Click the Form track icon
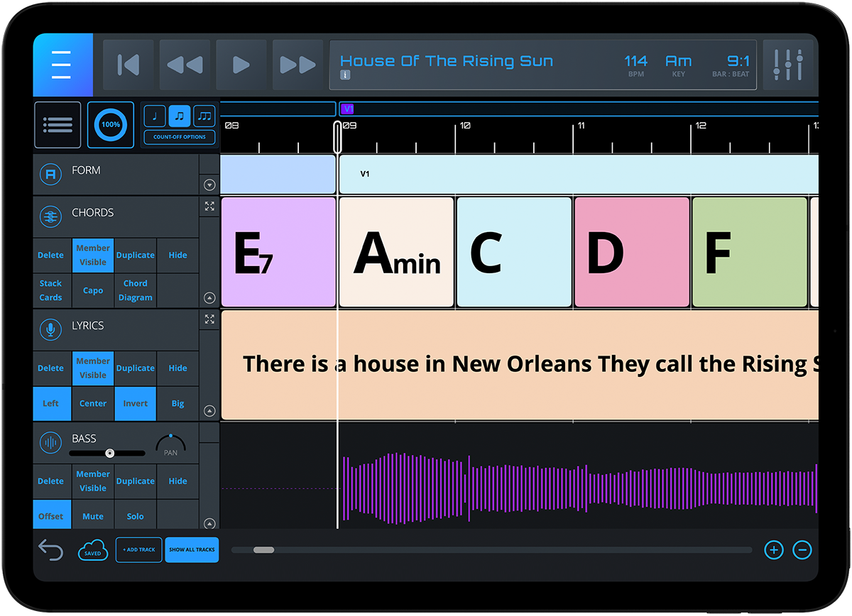 coord(50,175)
